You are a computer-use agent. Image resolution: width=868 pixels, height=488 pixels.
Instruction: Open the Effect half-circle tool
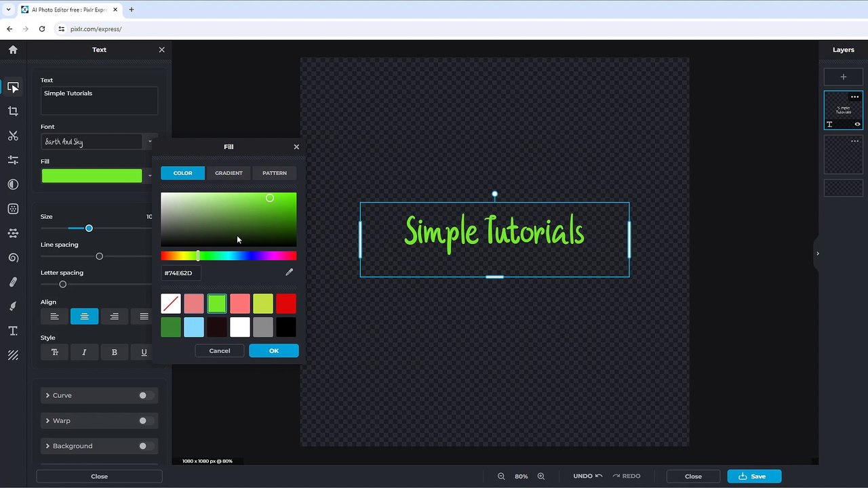pos(13,184)
